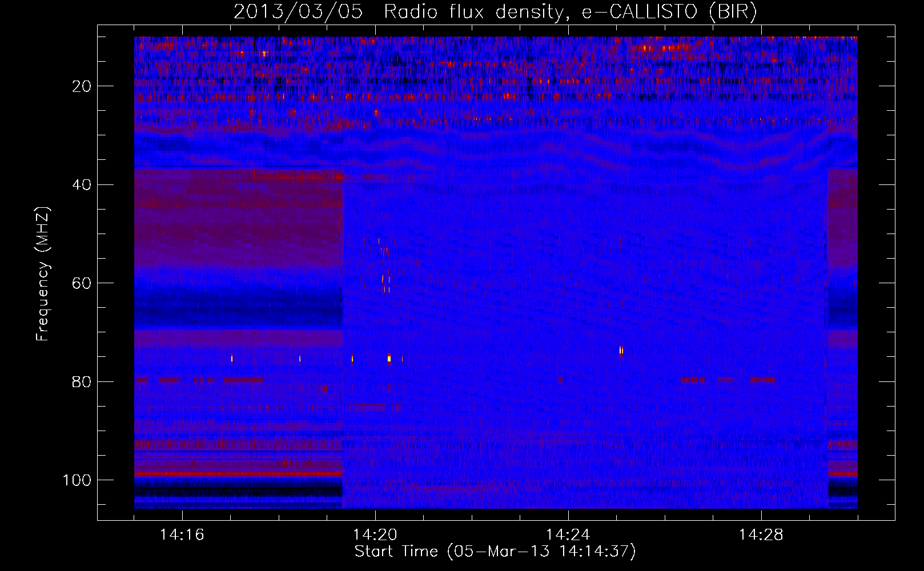Image resolution: width=924 pixels, height=571 pixels.
Task: Click the frequency tick label '100'
Action: [x=77, y=480]
